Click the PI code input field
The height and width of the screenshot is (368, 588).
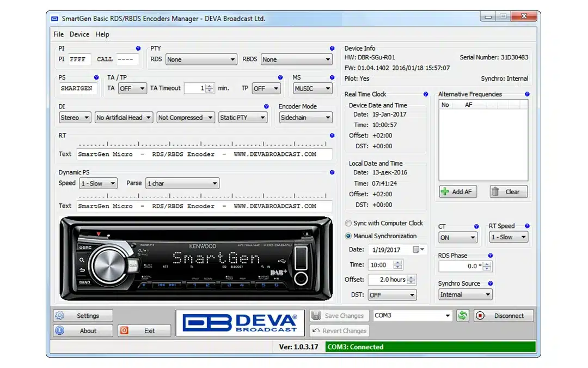[79, 59]
